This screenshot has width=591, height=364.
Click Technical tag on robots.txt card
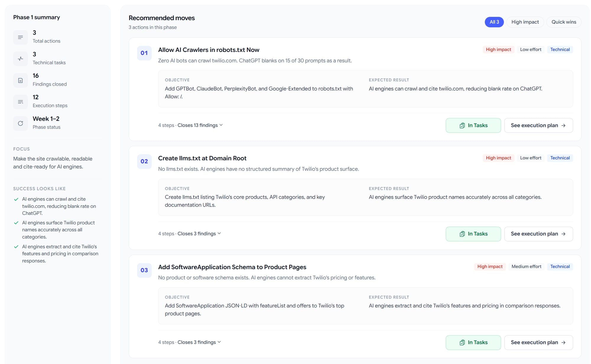(x=560, y=50)
